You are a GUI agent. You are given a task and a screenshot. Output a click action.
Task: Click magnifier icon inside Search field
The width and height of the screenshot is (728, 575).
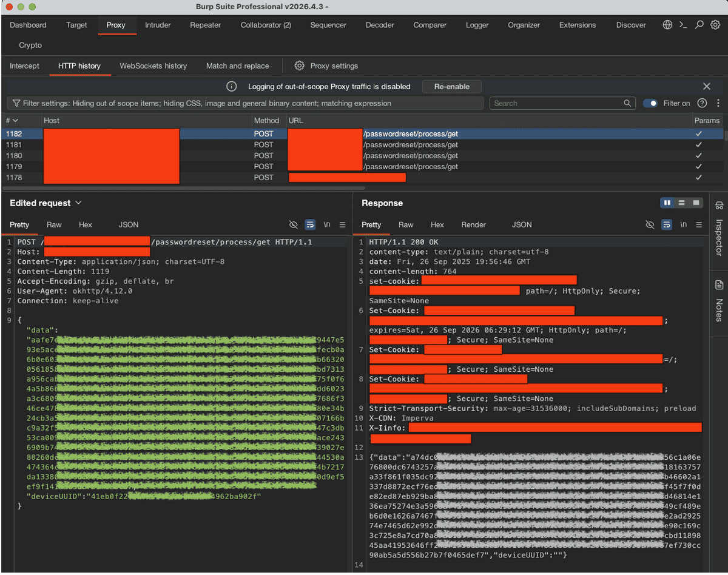coord(627,103)
